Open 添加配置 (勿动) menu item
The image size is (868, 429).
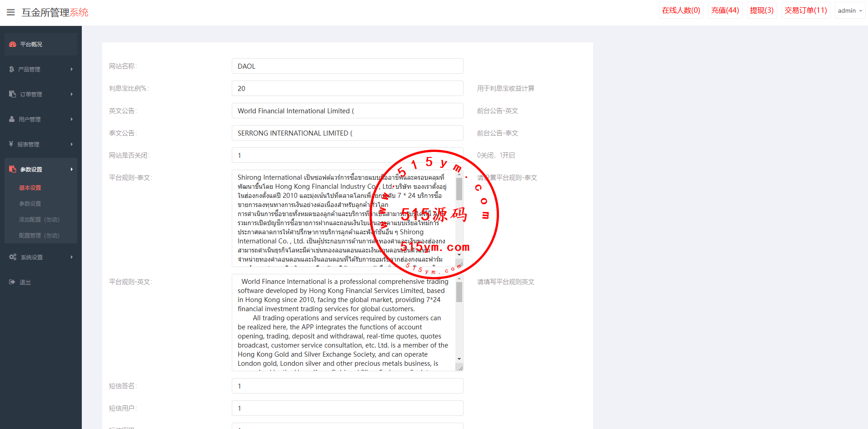pyautogui.click(x=39, y=219)
